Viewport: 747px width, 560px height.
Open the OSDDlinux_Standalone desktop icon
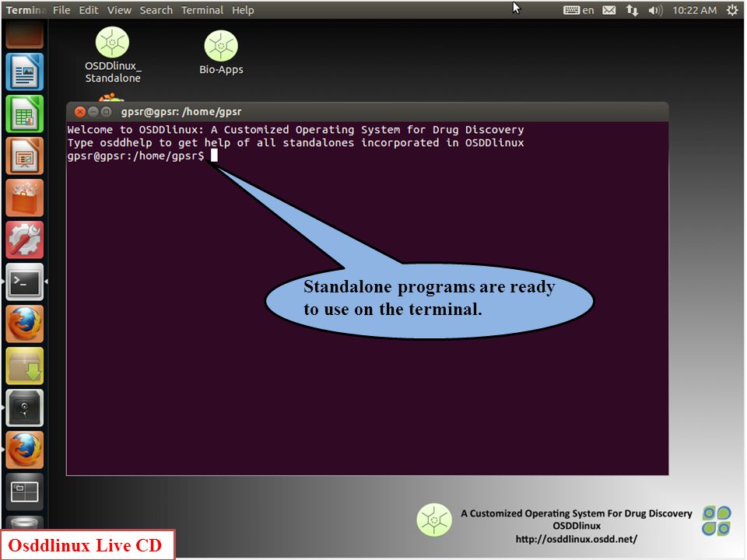pyautogui.click(x=112, y=55)
